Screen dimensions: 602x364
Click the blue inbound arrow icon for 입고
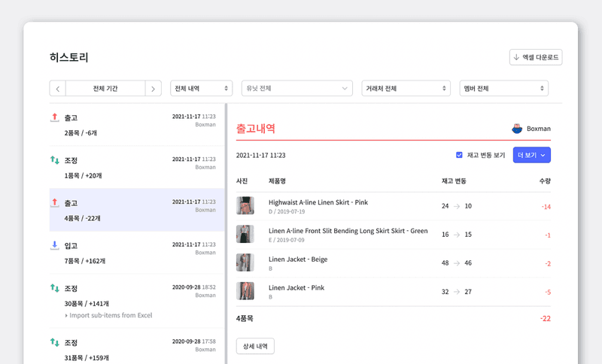(55, 245)
